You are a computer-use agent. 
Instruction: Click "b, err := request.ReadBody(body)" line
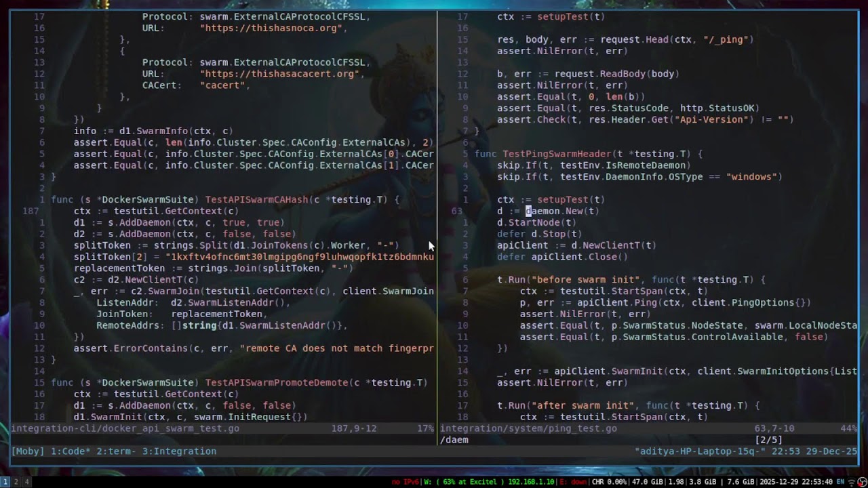(x=588, y=74)
